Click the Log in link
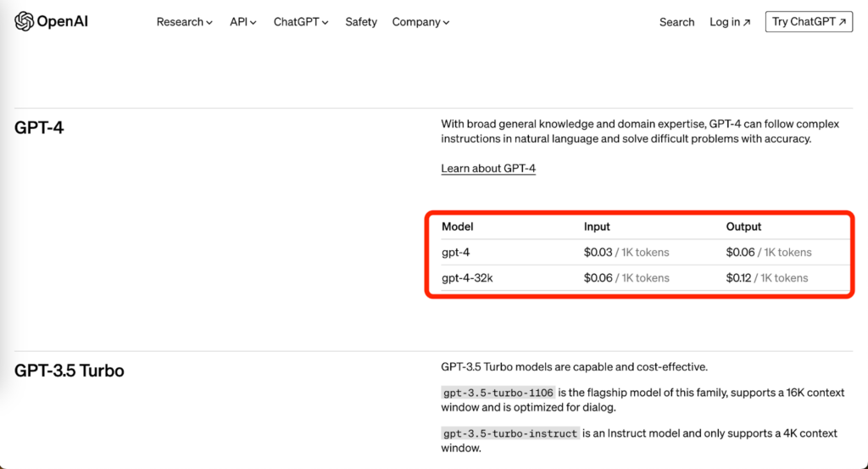The width and height of the screenshot is (868, 469). tap(730, 22)
